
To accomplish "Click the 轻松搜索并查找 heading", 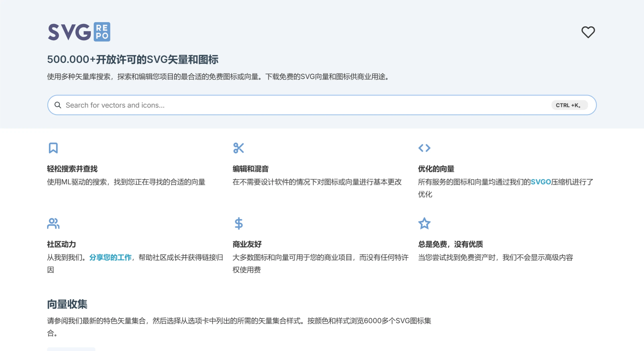I will [x=72, y=169].
